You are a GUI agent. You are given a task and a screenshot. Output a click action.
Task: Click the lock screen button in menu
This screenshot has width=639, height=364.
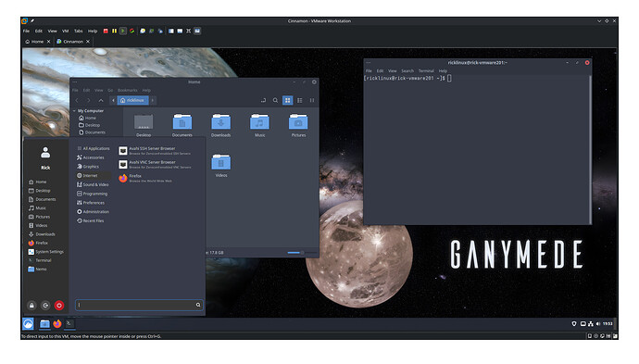click(31, 306)
